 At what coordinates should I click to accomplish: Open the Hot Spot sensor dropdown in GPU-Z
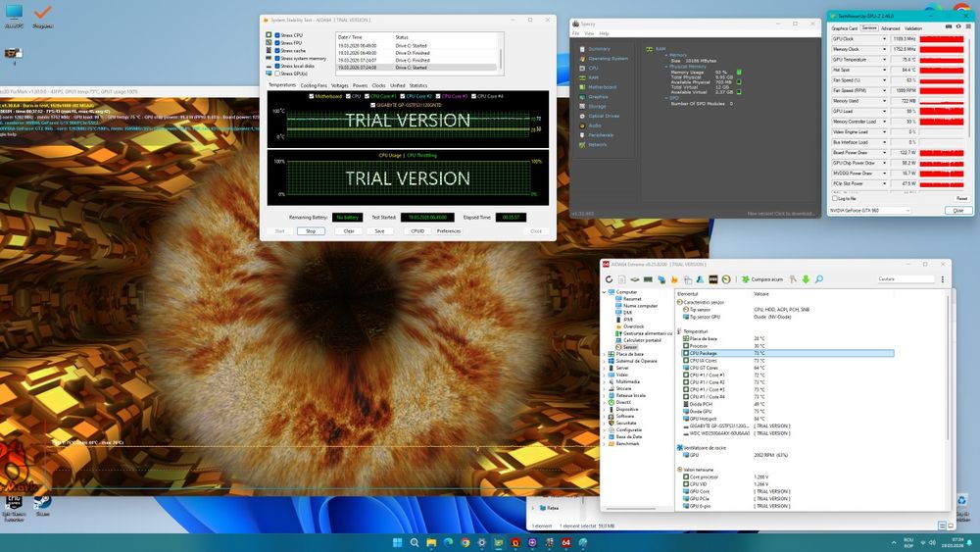click(884, 70)
